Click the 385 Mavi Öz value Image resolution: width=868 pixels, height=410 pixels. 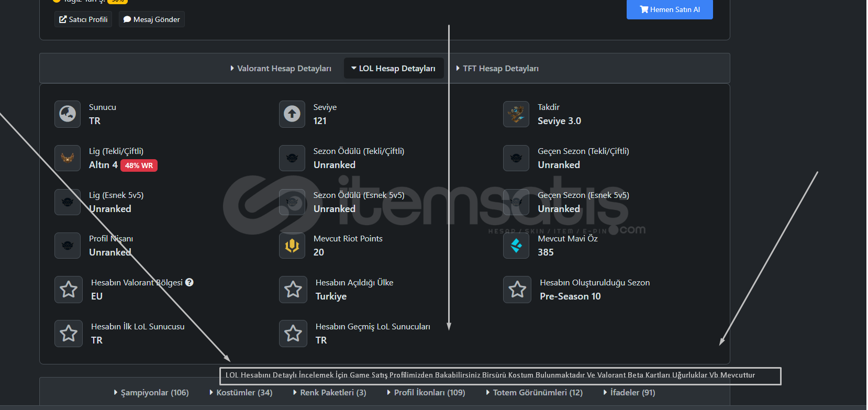[x=546, y=252]
